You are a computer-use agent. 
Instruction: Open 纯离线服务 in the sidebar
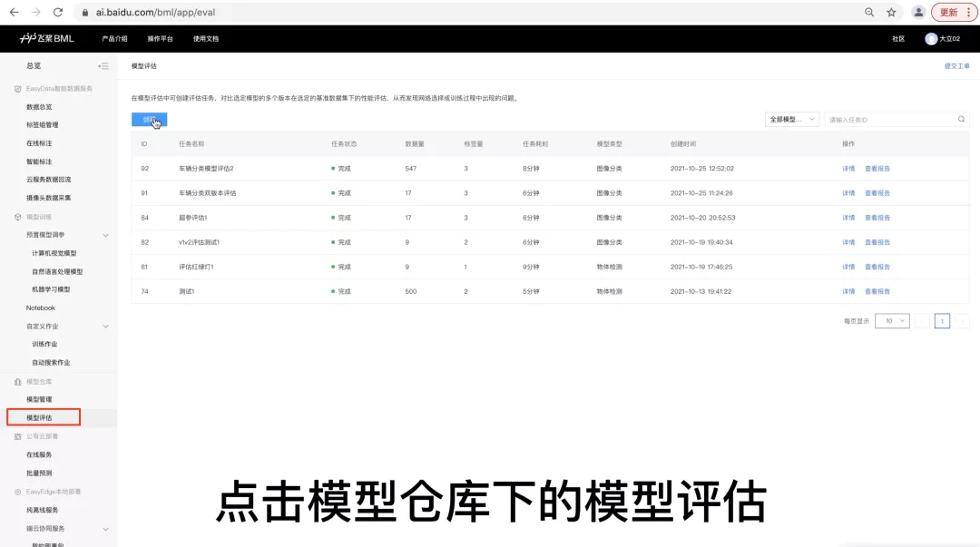[x=42, y=510]
